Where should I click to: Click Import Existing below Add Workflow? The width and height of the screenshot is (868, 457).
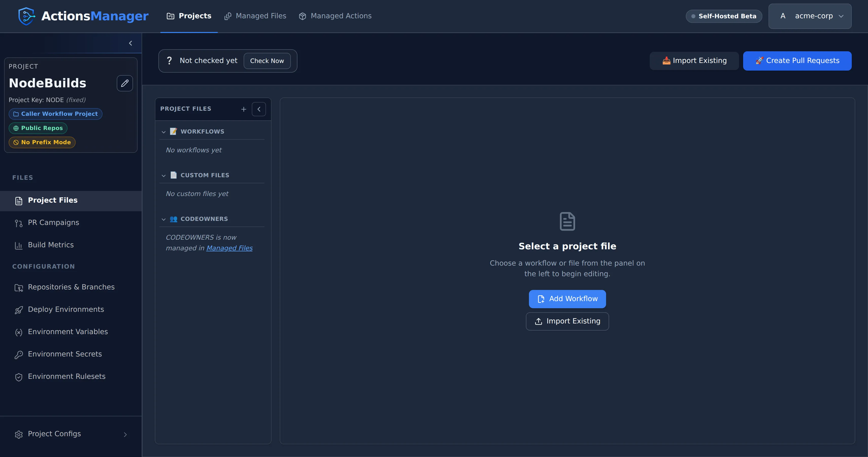567,321
